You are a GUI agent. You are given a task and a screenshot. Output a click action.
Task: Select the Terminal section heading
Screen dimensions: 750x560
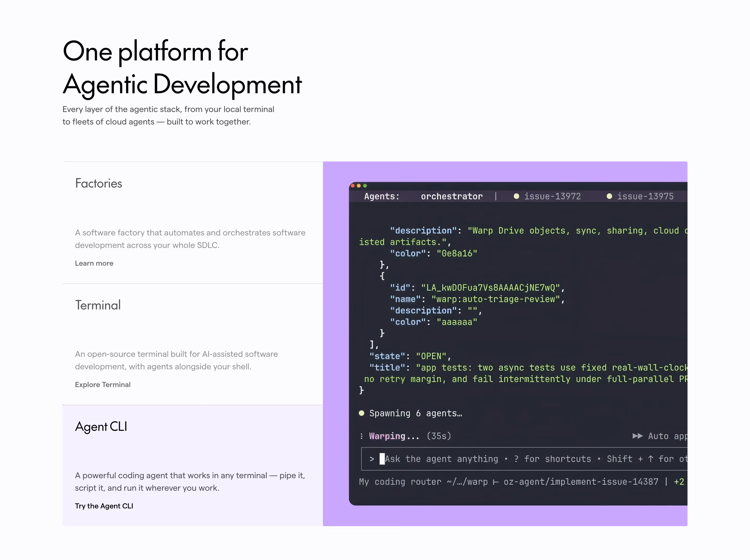click(x=98, y=305)
